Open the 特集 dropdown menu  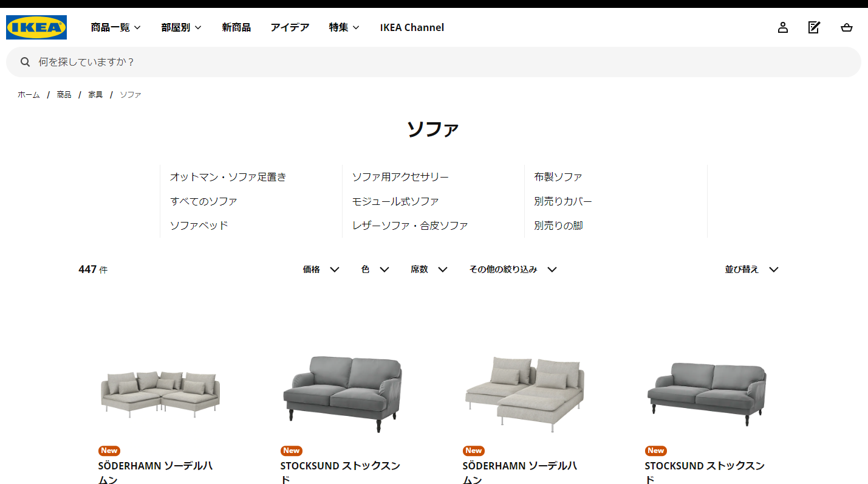tap(344, 27)
